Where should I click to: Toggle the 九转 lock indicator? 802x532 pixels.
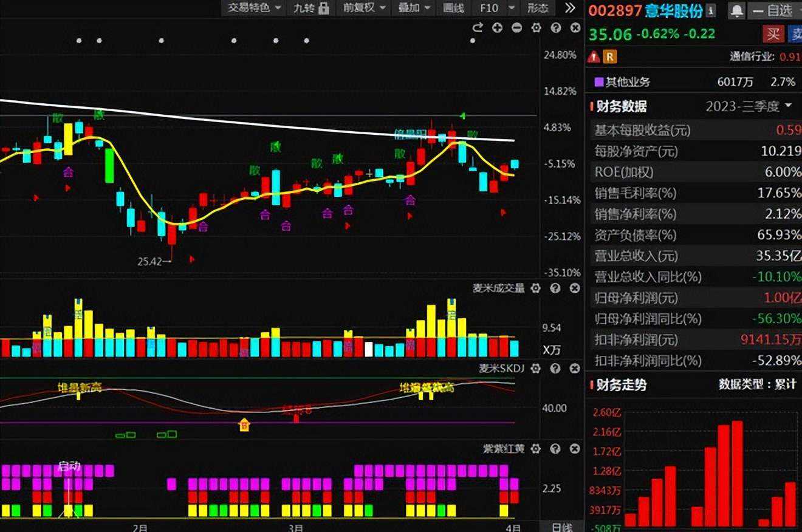(311, 8)
